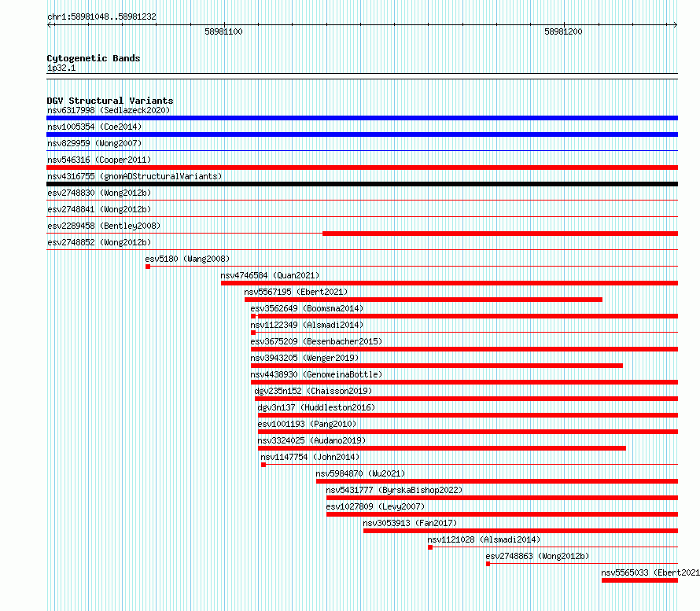
Task: Click esv2748863 (Wong2012b) label
Action: [x=537, y=556]
